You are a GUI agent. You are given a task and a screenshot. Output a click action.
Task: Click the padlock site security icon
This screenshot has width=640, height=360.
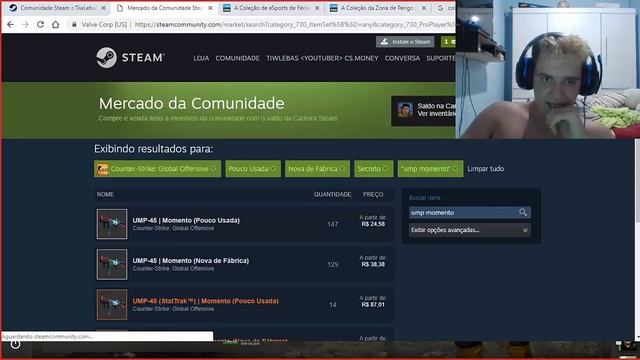74,24
